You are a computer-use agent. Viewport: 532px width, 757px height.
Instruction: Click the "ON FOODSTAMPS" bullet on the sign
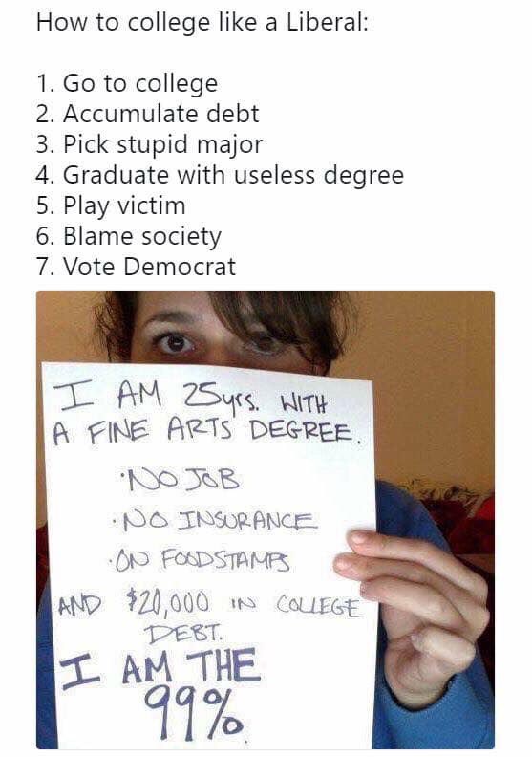pyautogui.click(x=199, y=560)
